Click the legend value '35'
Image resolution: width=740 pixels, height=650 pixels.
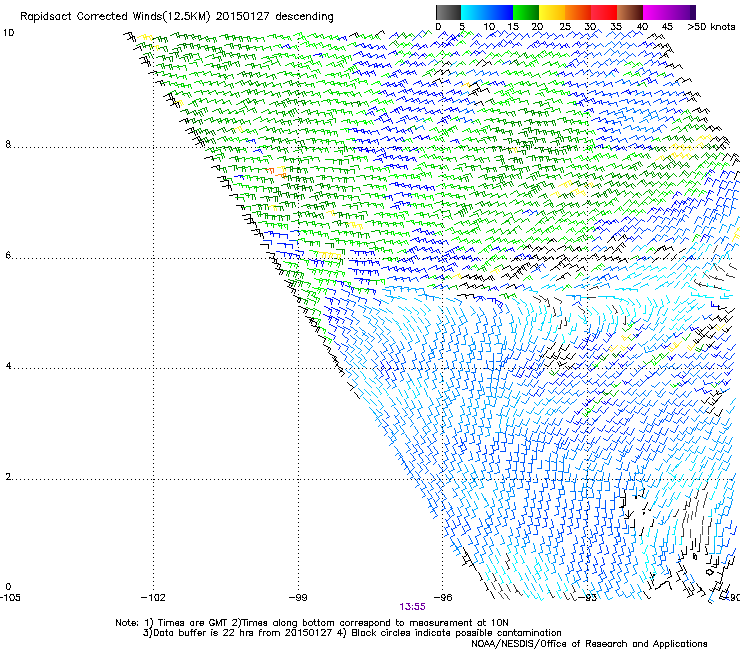coord(616,27)
